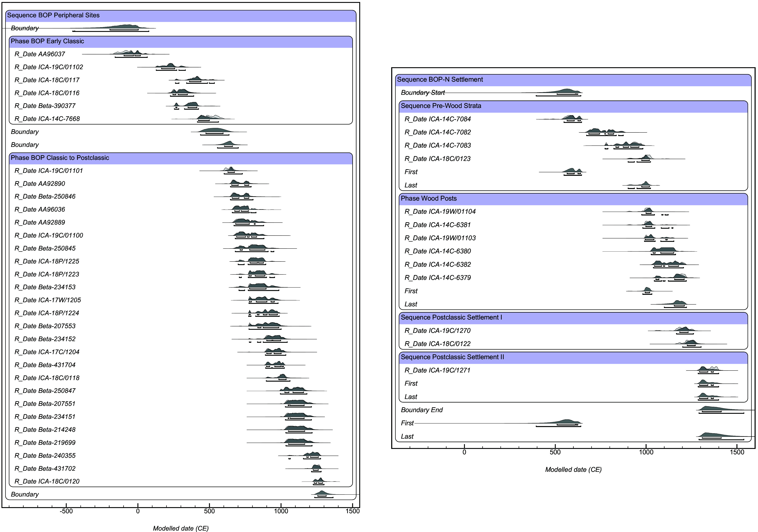This screenshot has height=532, width=758.
Task: Click the Boundary Start label
Action: 423,93
